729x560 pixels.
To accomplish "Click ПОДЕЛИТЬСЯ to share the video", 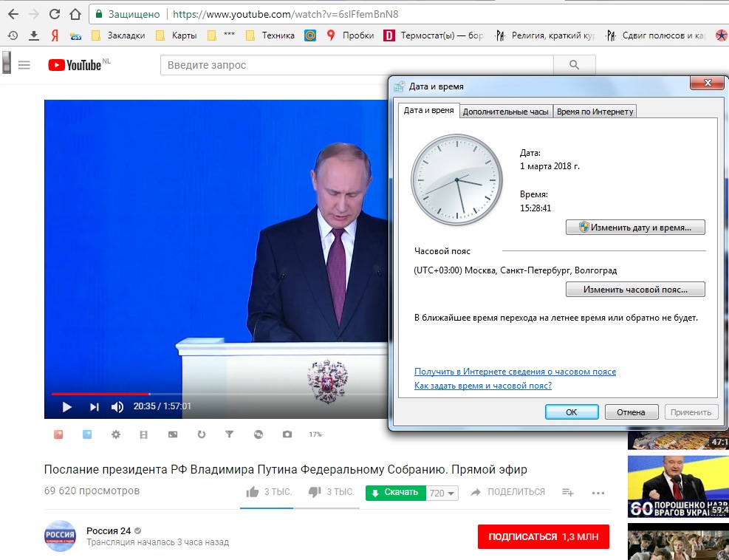I will [507, 492].
